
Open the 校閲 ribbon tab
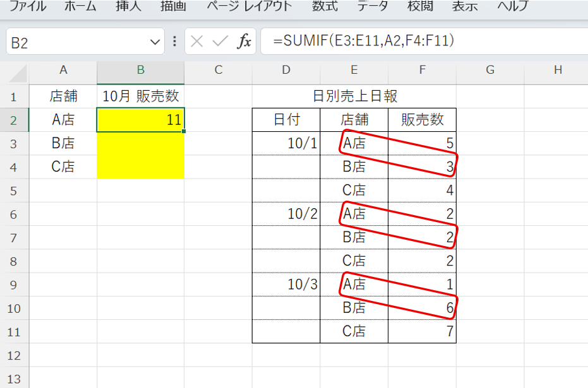pos(420,6)
